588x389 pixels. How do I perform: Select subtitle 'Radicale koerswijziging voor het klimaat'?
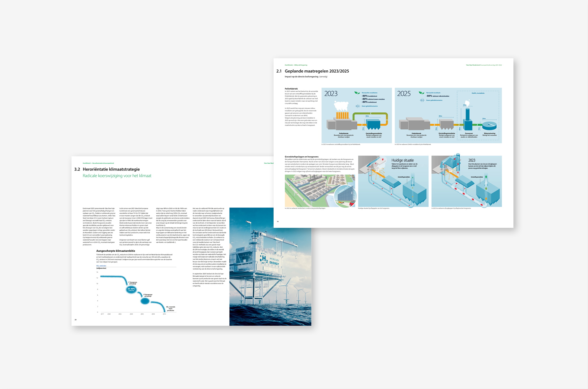click(117, 176)
